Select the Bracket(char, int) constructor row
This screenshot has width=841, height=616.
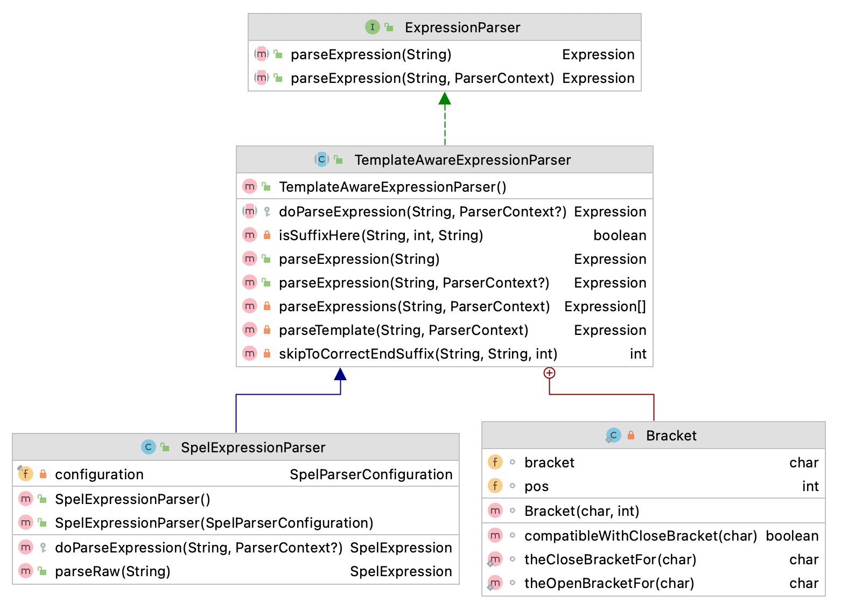[x=582, y=510]
